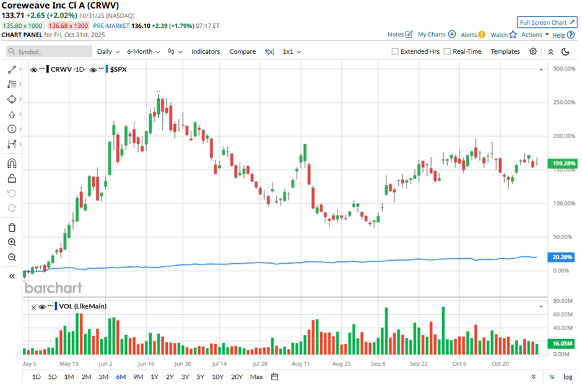Open the My Charts link
Image resolution: width=582 pixels, height=392 pixels.
click(436, 35)
